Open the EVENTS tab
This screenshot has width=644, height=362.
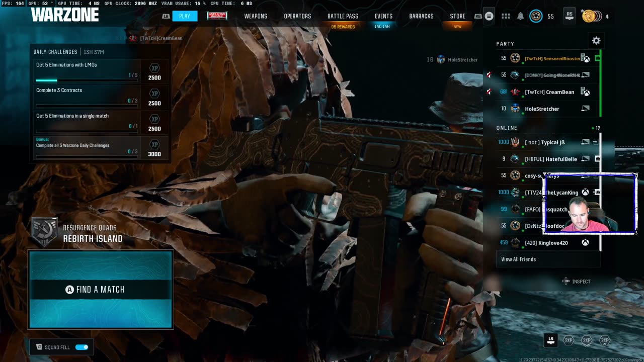click(x=383, y=16)
